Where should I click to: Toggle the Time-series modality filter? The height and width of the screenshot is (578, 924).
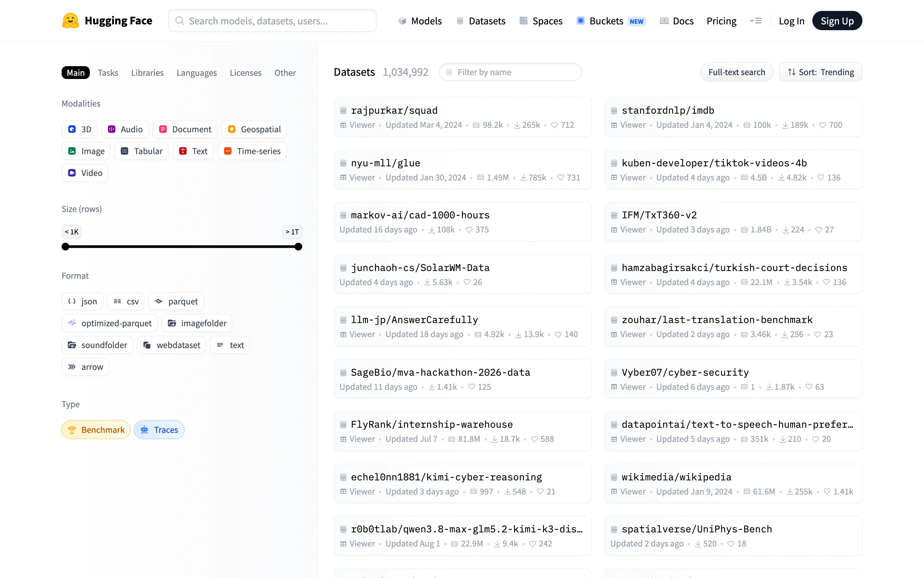point(252,151)
